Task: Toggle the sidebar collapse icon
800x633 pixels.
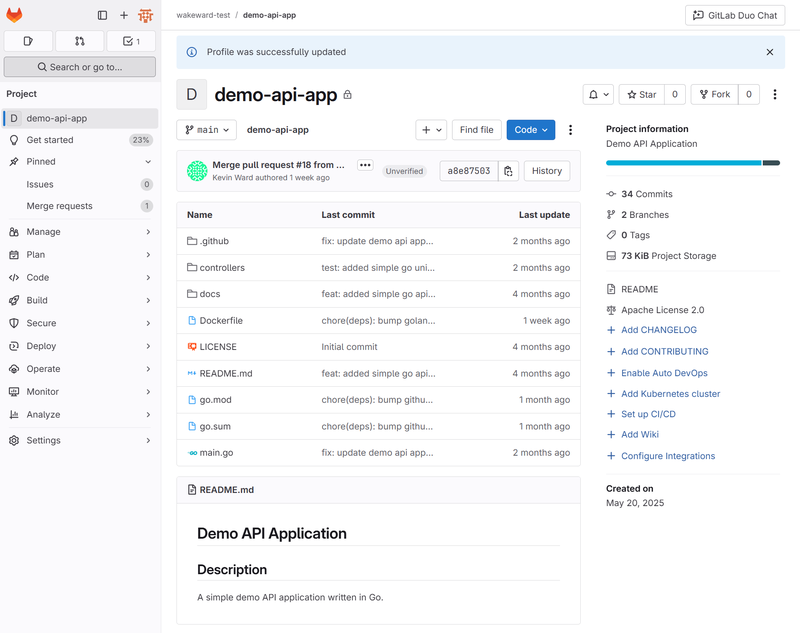Action: 102,15
